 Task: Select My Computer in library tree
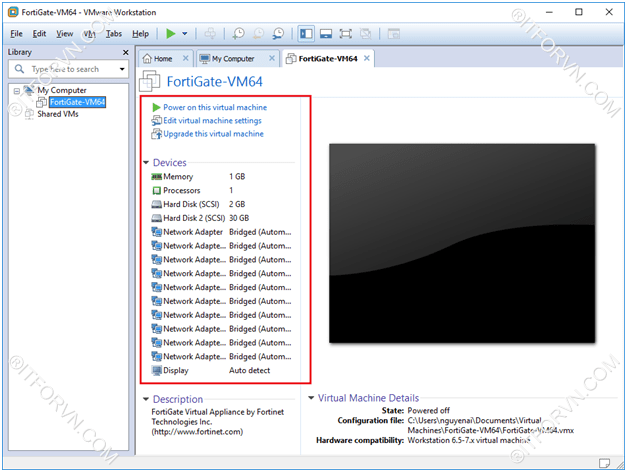(x=62, y=90)
